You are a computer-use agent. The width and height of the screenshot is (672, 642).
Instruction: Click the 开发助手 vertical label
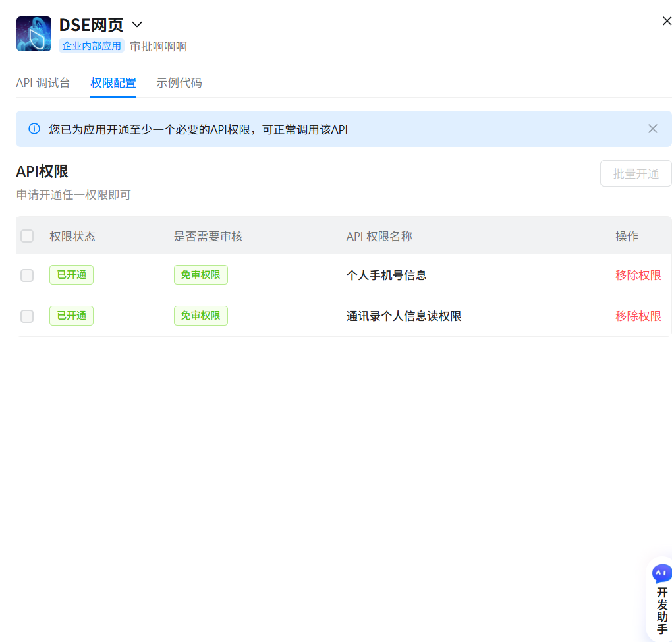(x=662, y=611)
